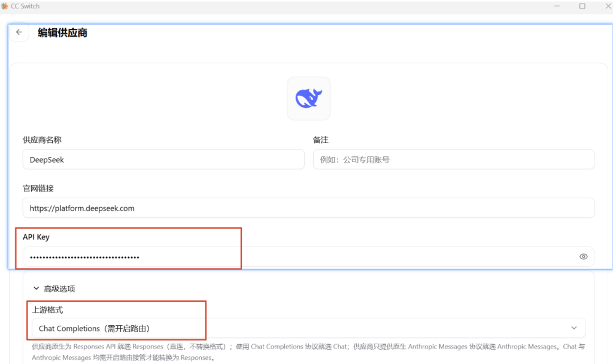Click the API Key password field

(x=308, y=257)
